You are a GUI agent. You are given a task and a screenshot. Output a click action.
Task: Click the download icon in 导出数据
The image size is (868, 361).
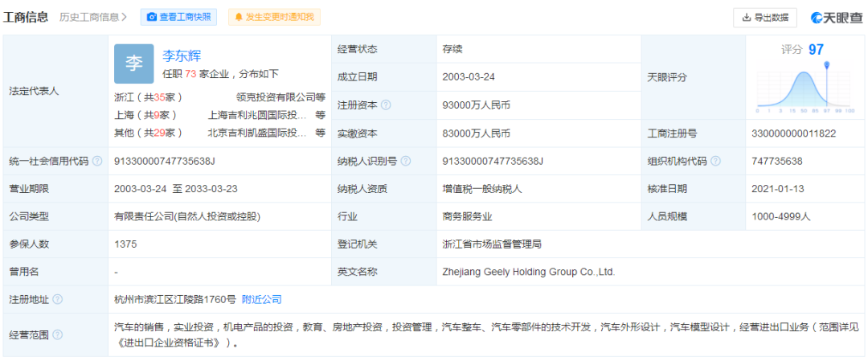[x=747, y=17]
